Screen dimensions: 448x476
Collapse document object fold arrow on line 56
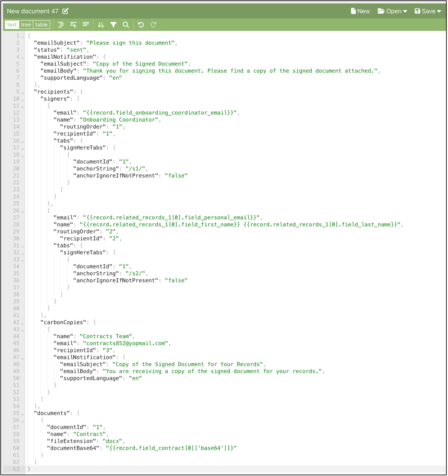point(23,421)
